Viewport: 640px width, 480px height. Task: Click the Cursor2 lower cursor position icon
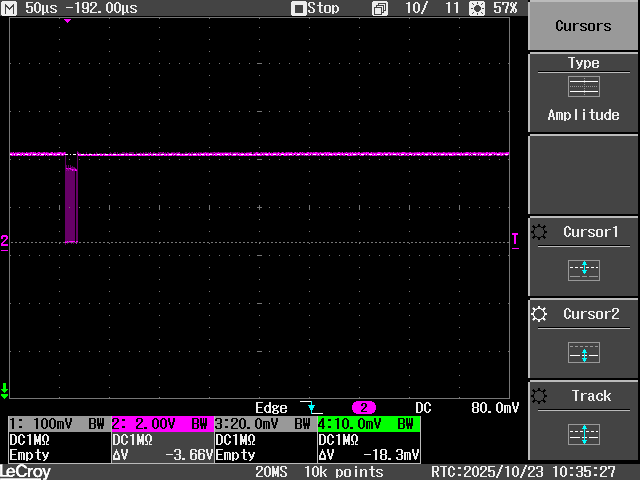point(584,352)
